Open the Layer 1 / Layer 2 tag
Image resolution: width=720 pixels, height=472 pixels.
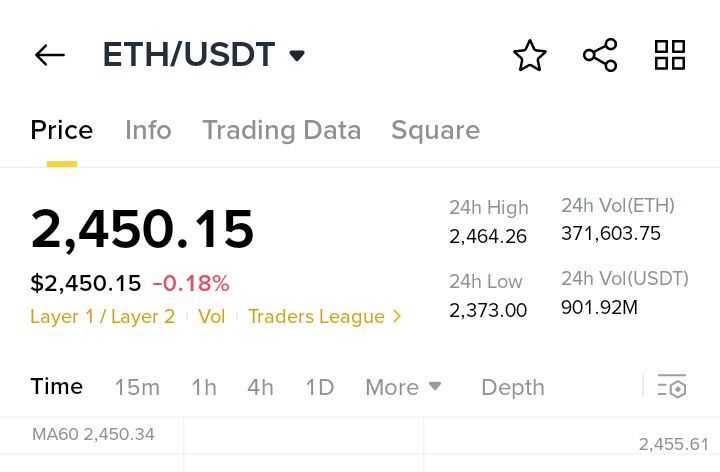click(102, 316)
